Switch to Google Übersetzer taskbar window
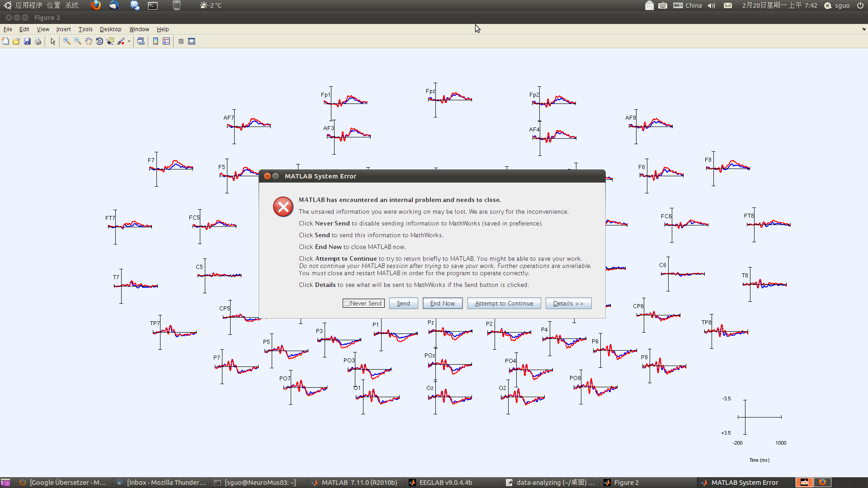Viewport: 868px width, 488px height. point(63,483)
